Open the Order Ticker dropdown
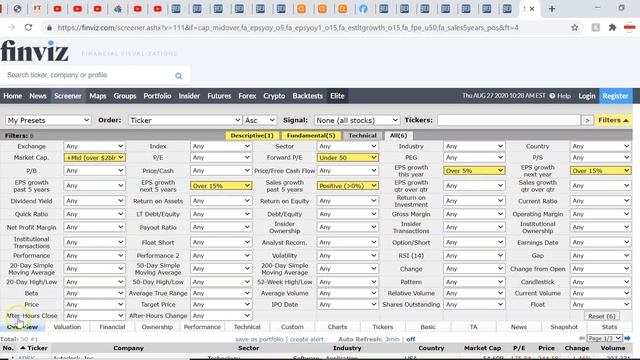This screenshot has width=640, height=360. click(x=185, y=120)
